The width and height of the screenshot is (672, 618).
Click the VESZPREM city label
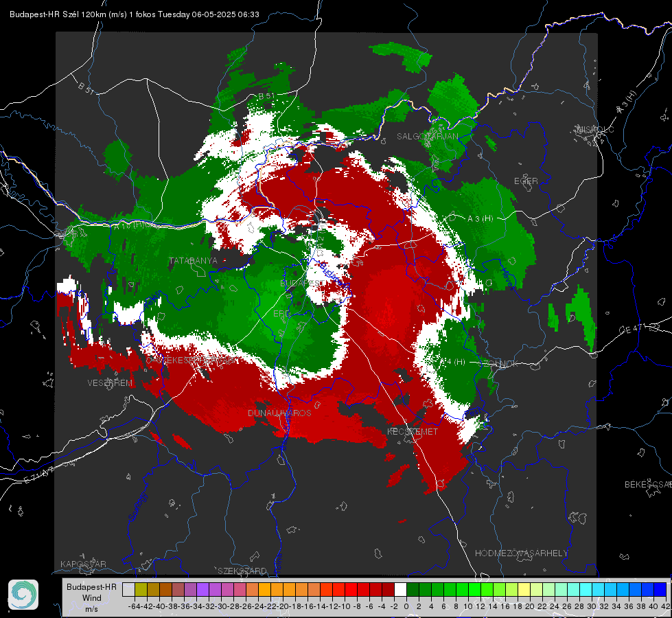110,383
